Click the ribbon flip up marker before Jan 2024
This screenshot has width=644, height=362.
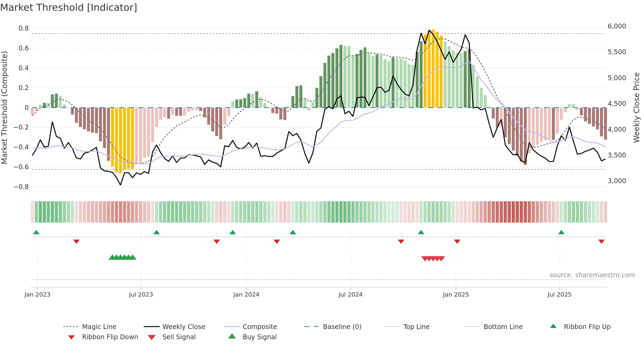pos(233,232)
